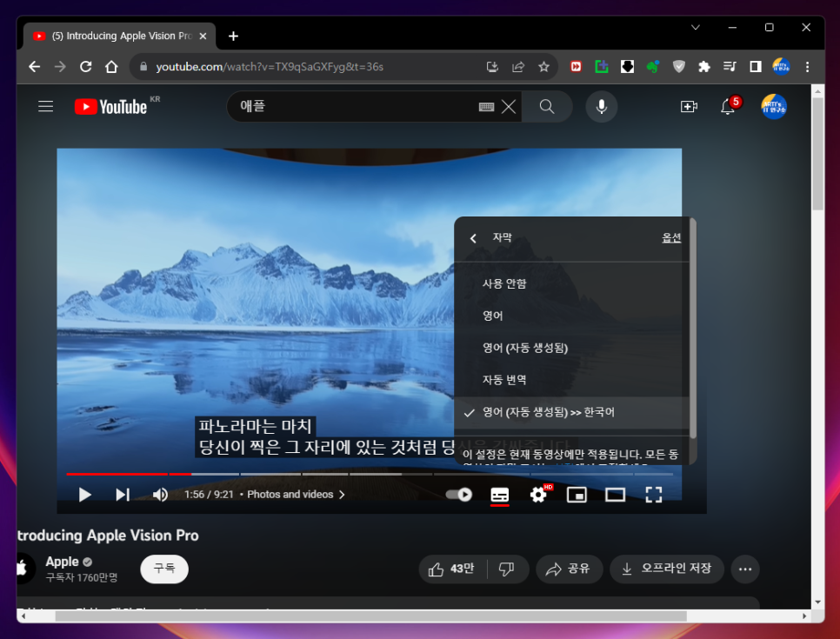Click the caption menu scrollbar
The image size is (840, 639).
693,329
